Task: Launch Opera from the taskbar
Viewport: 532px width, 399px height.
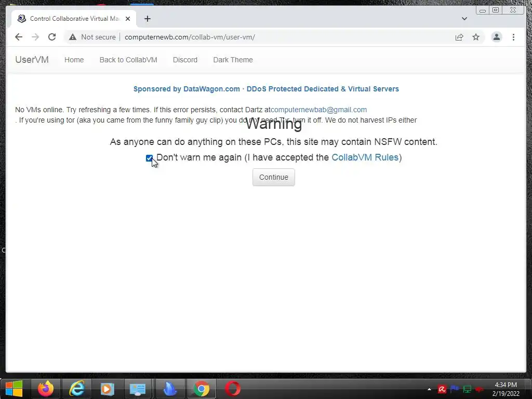Action: [233, 389]
